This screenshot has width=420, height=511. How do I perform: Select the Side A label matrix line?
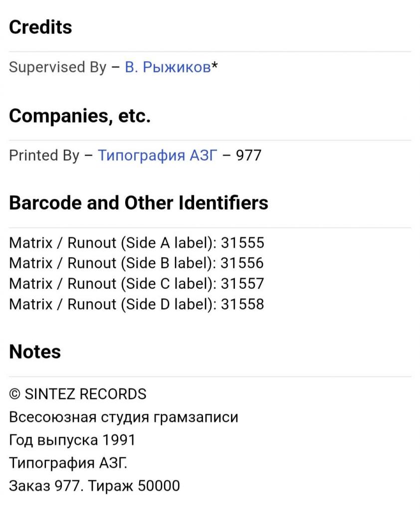[x=136, y=243]
